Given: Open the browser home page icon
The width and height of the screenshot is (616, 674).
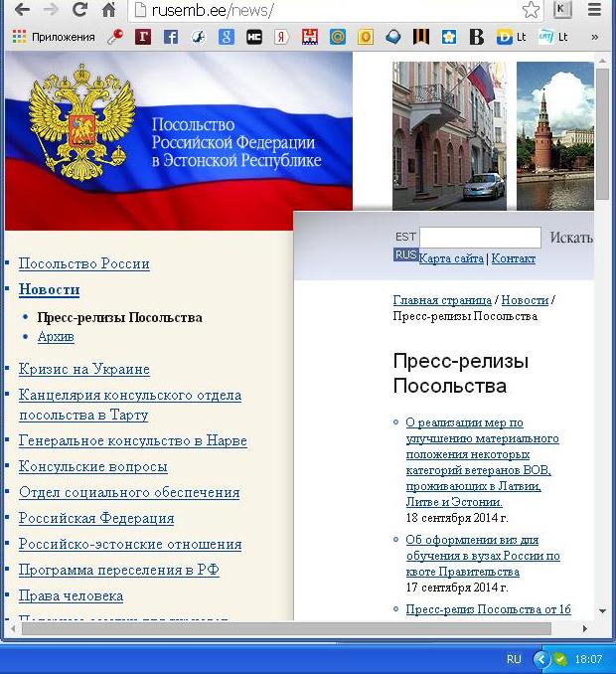Looking at the screenshot, I should 108,10.
